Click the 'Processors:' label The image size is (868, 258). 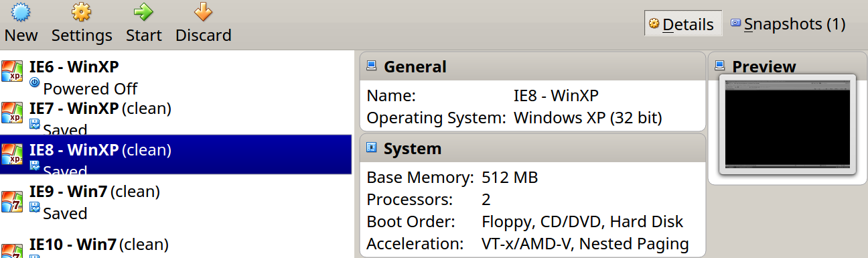pos(410,200)
